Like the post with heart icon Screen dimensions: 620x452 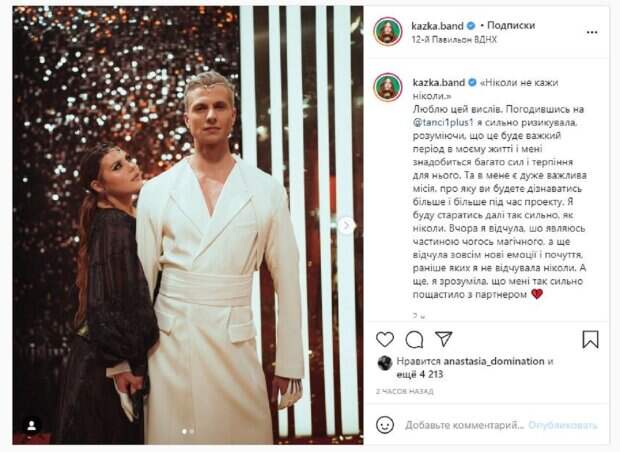[x=385, y=339]
